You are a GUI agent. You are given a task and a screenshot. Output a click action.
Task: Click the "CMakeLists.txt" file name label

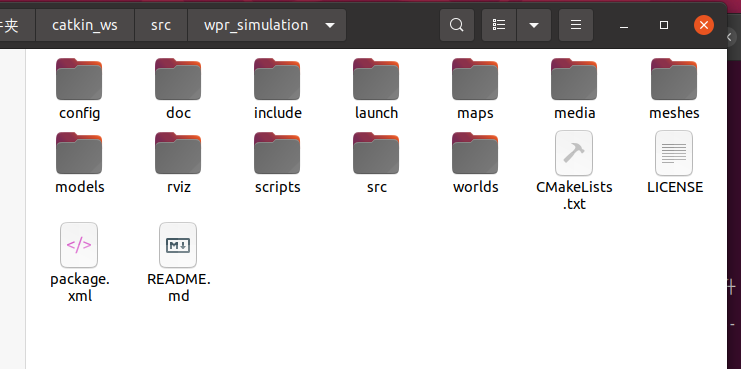[x=574, y=196]
